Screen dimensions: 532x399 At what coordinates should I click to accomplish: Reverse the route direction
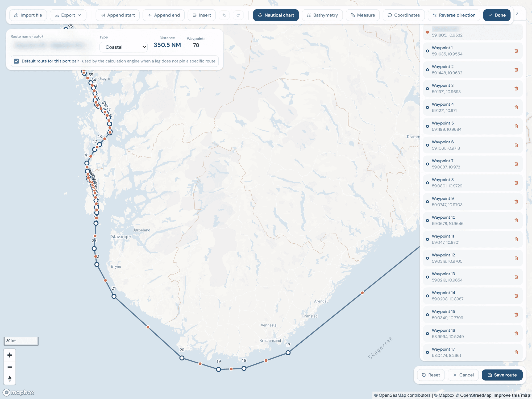454,15
